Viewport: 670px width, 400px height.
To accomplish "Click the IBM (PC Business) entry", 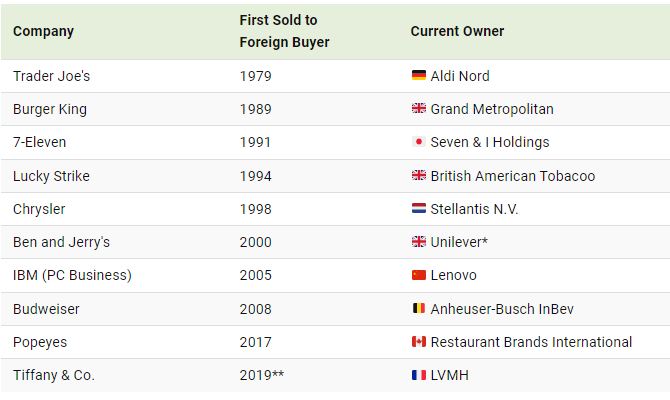I will (72, 275).
